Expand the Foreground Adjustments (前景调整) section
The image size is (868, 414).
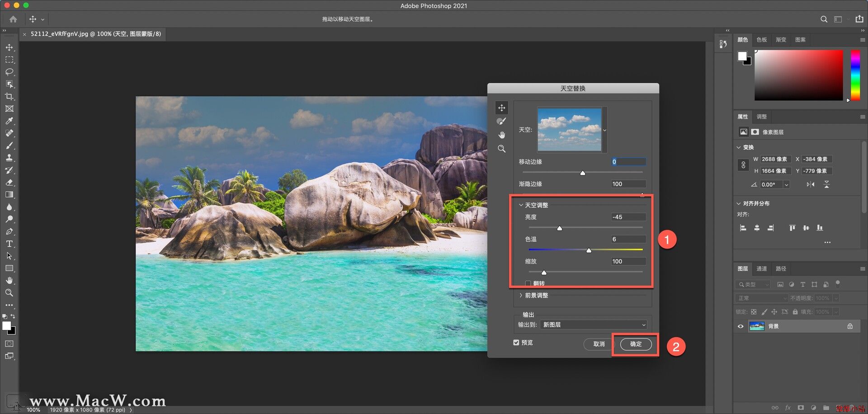click(x=521, y=295)
